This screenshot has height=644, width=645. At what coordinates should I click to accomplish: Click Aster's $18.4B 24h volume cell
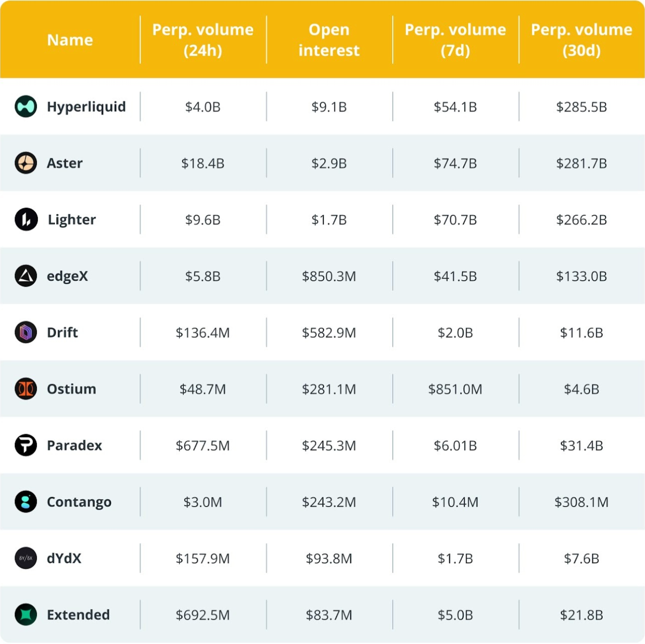[203, 163]
